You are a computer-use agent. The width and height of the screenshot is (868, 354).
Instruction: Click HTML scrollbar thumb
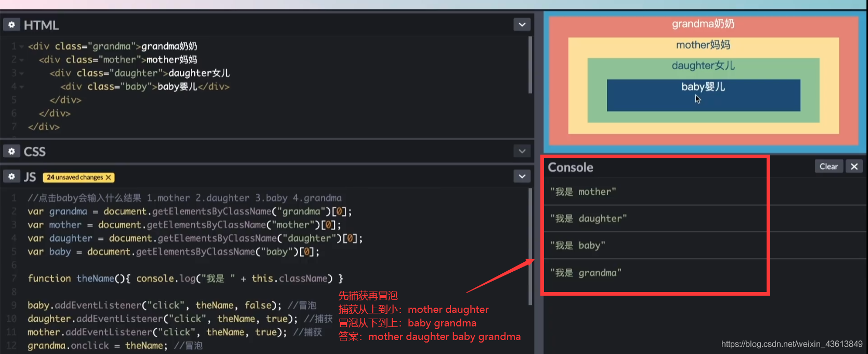point(530,65)
